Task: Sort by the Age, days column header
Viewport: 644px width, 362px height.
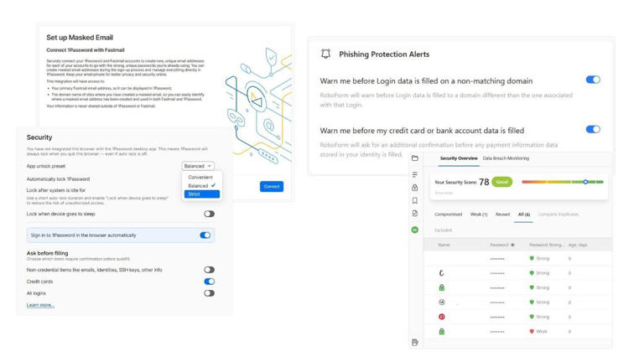Action: pyautogui.click(x=578, y=245)
